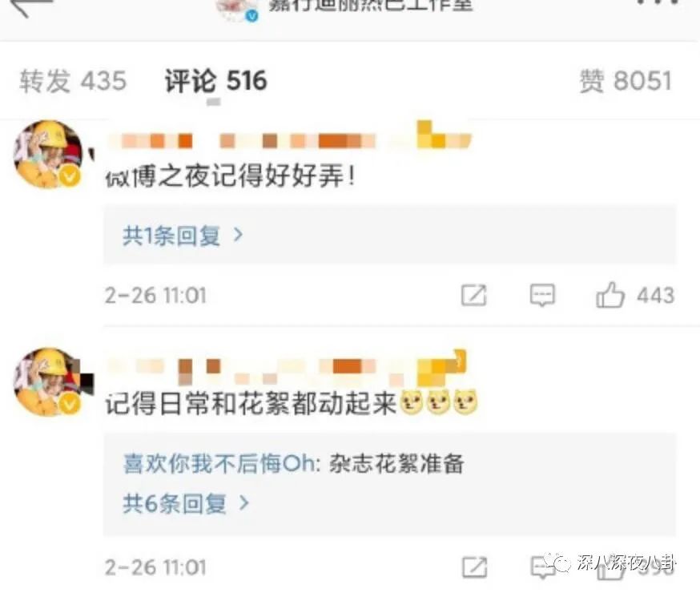The width and height of the screenshot is (700, 593).
Task: Repost the second comment using share icon
Action: [474, 567]
